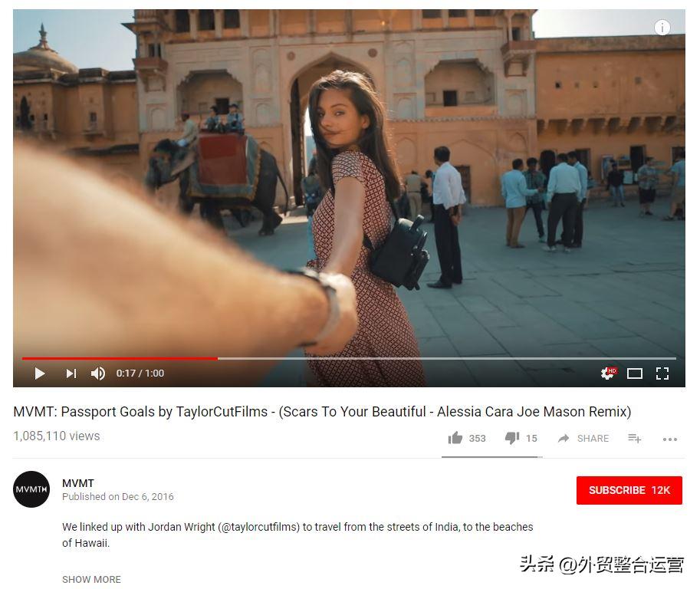Enter full screen mode
The height and width of the screenshot is (589, 700).
(662, 373)
